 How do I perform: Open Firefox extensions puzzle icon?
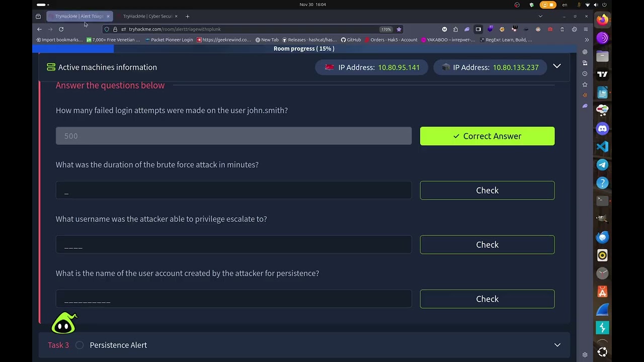pyautogui.click(x=455, y=29)
